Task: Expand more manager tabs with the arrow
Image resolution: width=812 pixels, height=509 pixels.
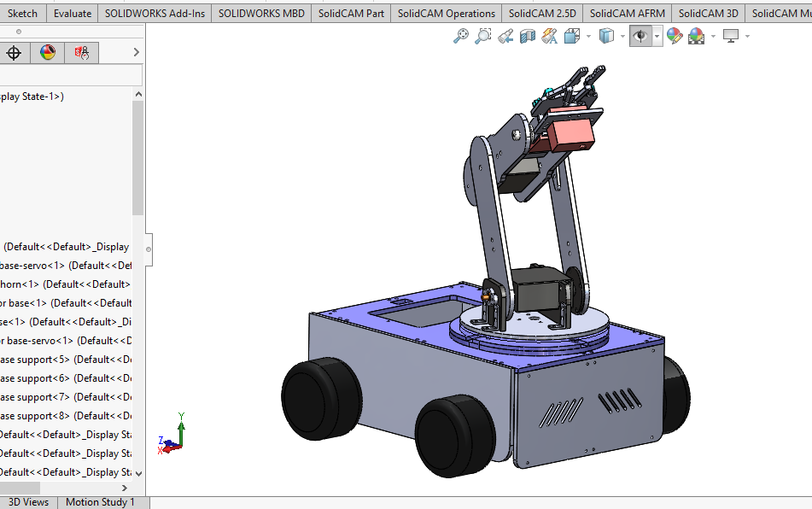Action: 137,52
